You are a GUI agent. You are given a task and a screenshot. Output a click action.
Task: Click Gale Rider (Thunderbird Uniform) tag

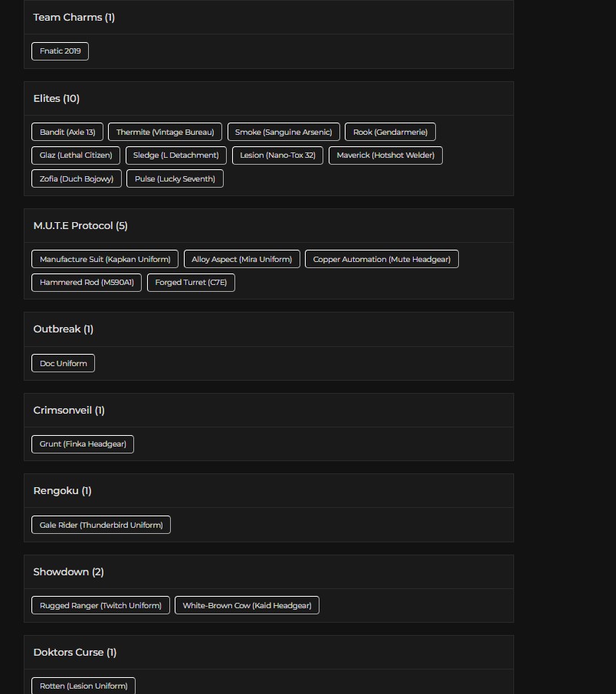pyautogui.click(x=101, y=525)
